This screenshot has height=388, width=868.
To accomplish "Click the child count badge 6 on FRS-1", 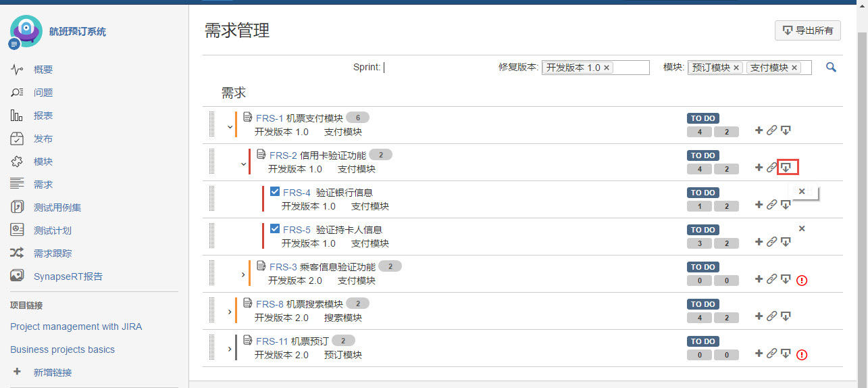I will [x=358, y=118].
